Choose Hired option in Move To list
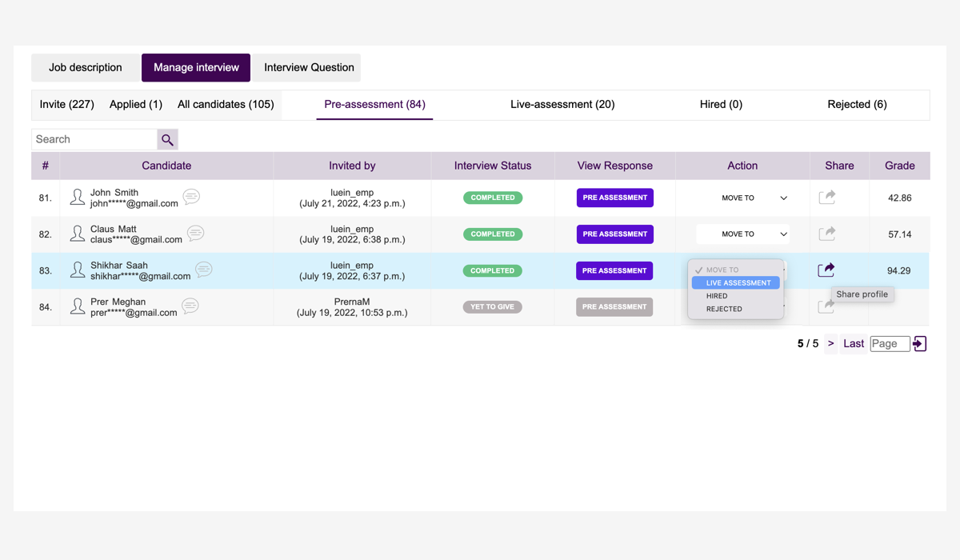 [x=717, y=296]
